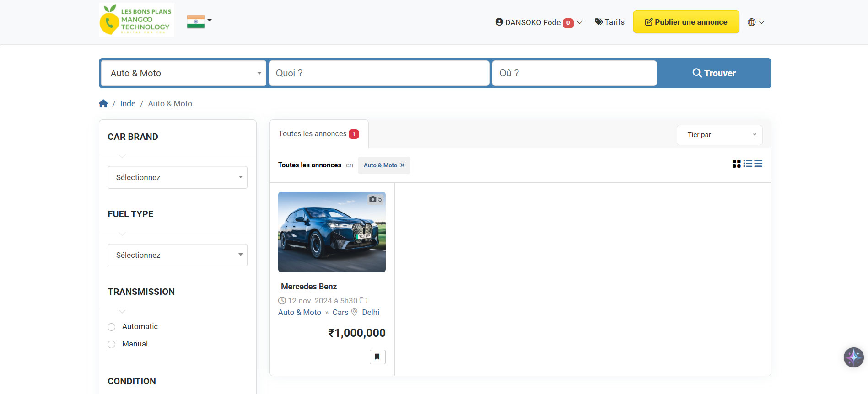Viewport: 868px width, 394px height.
Task: Open DANSOKO Fode account menu
Action: click(539, 22)
